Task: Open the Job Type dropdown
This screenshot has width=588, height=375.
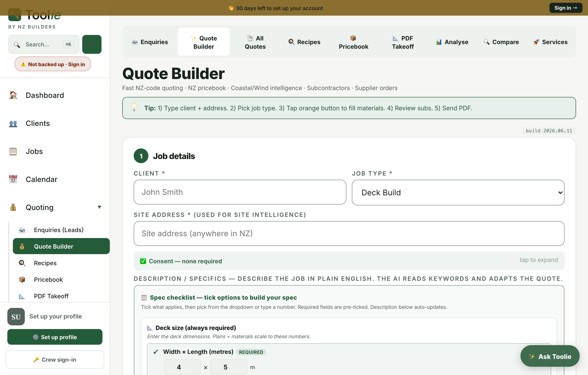Action: coord(458,193)
